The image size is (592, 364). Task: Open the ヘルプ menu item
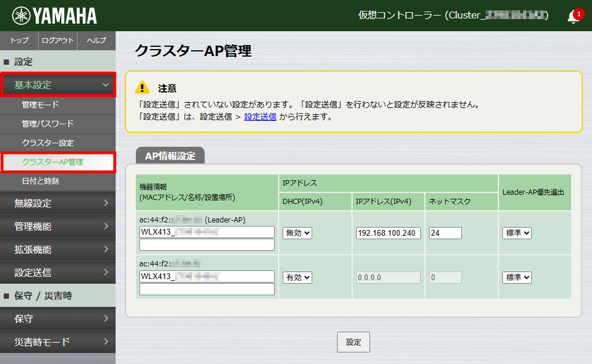97,40
